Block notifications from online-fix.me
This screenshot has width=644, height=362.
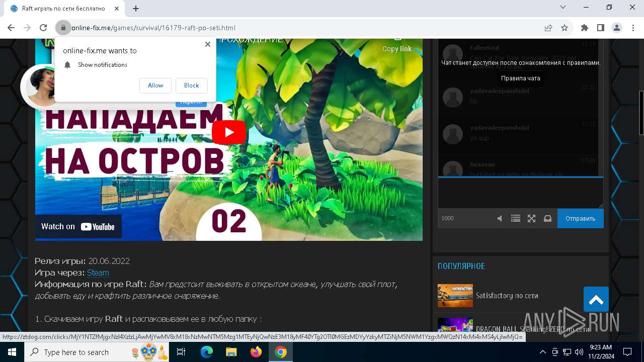click(x=191, y=85)
